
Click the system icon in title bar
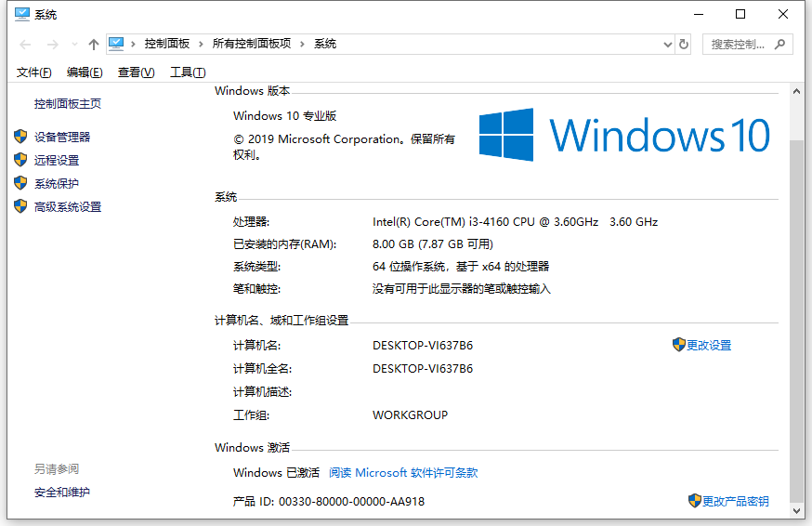coord(22,14)
